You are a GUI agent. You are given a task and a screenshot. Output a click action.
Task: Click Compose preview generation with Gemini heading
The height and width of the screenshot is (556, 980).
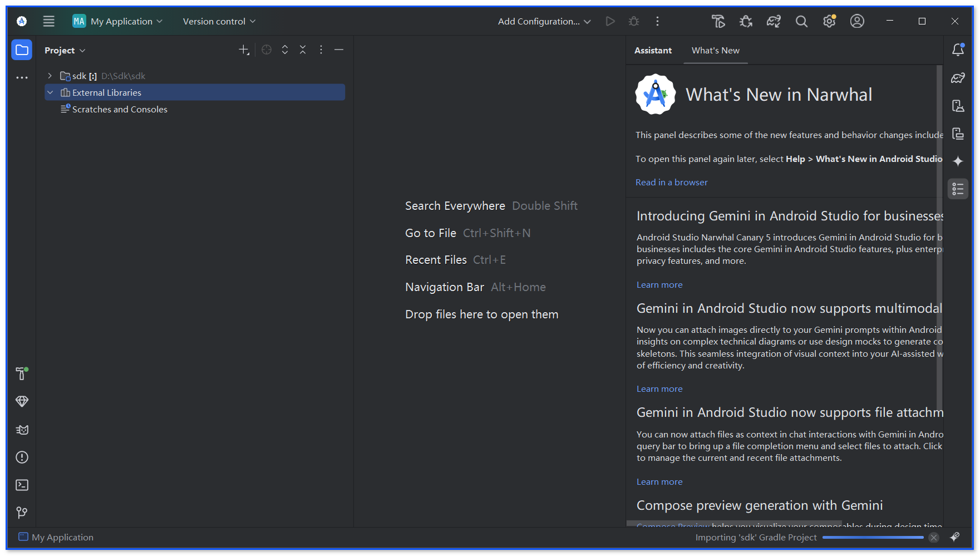pyautogui.click(x=760, y=505)
